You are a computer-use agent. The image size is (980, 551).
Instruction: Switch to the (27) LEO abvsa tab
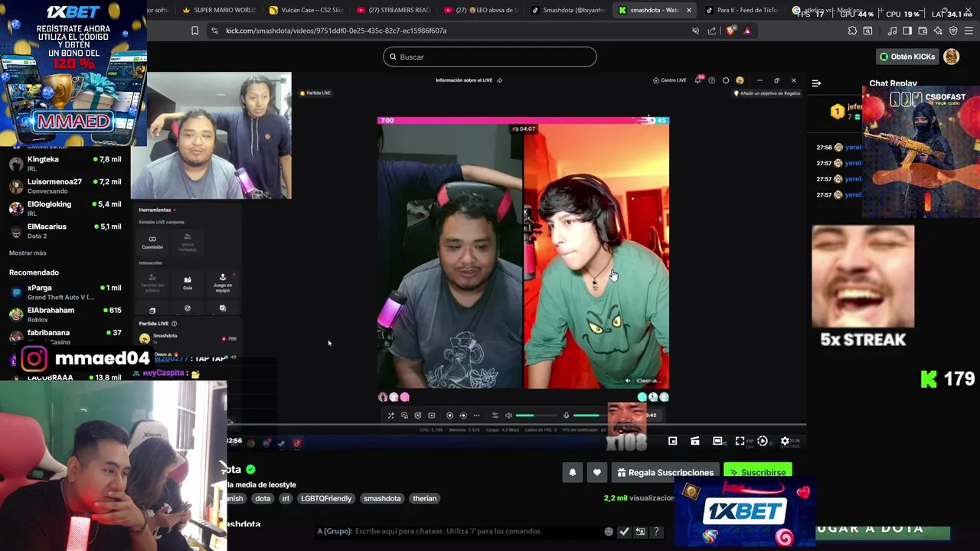click(481, 10)
